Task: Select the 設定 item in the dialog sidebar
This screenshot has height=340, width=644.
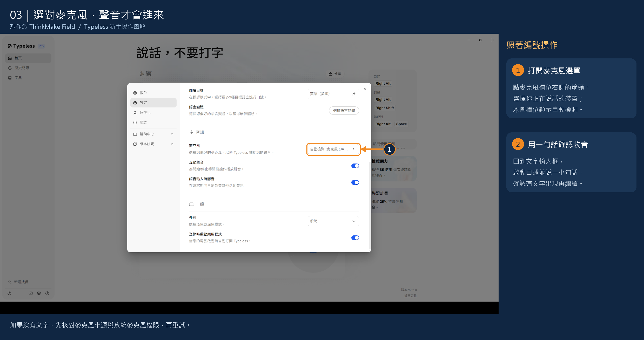Action: [153, 103]
